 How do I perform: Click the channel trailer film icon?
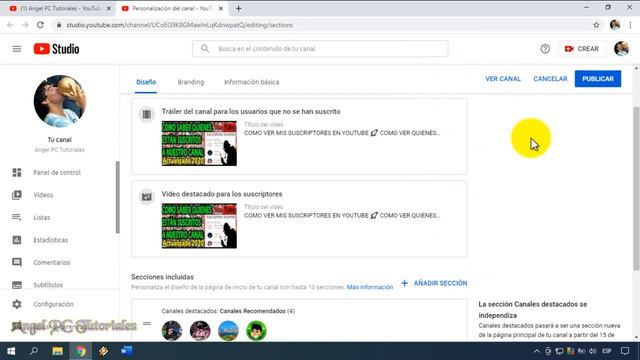pos(147,114)
